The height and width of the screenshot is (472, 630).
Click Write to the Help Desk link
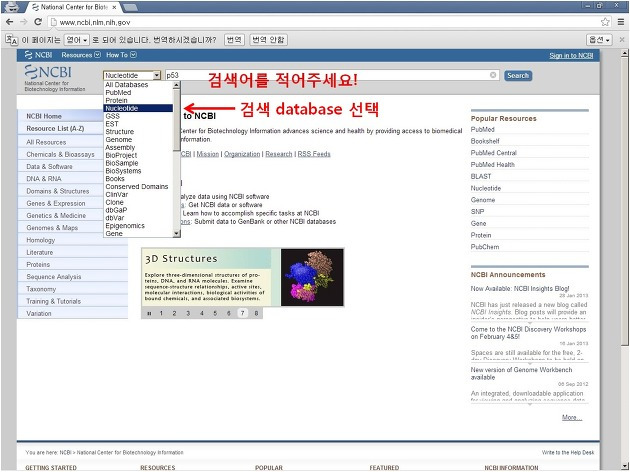(568, 453)
